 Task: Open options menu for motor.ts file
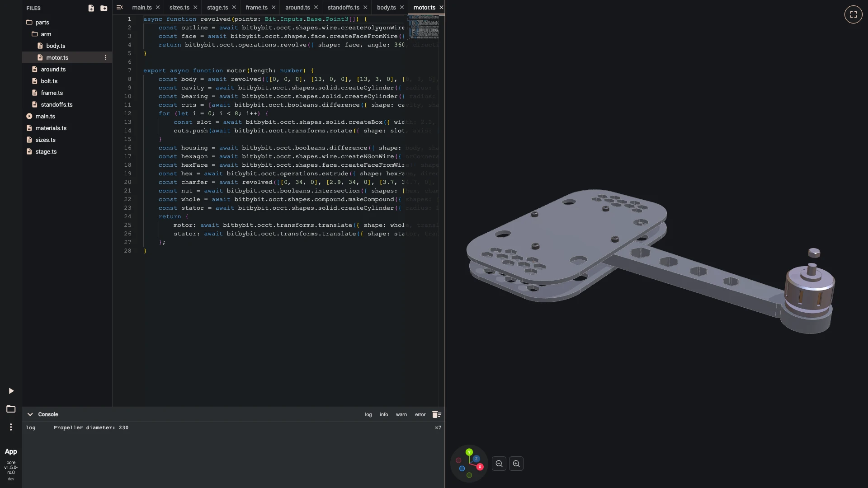tap(106, 57)
